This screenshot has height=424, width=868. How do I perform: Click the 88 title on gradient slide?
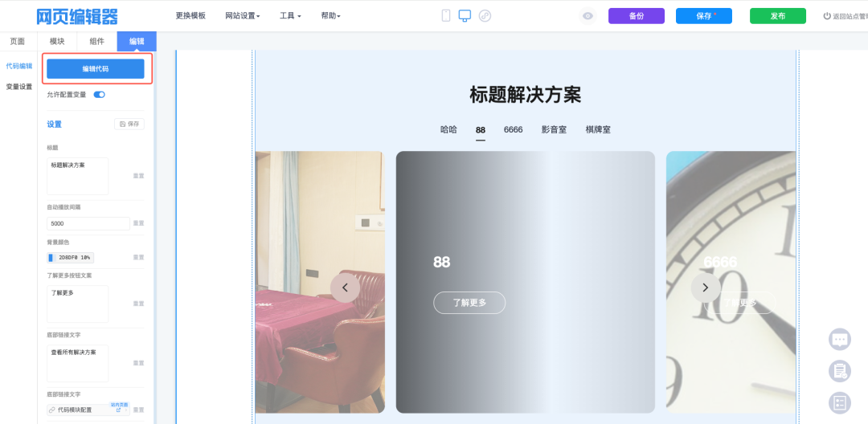coord(442,262)
